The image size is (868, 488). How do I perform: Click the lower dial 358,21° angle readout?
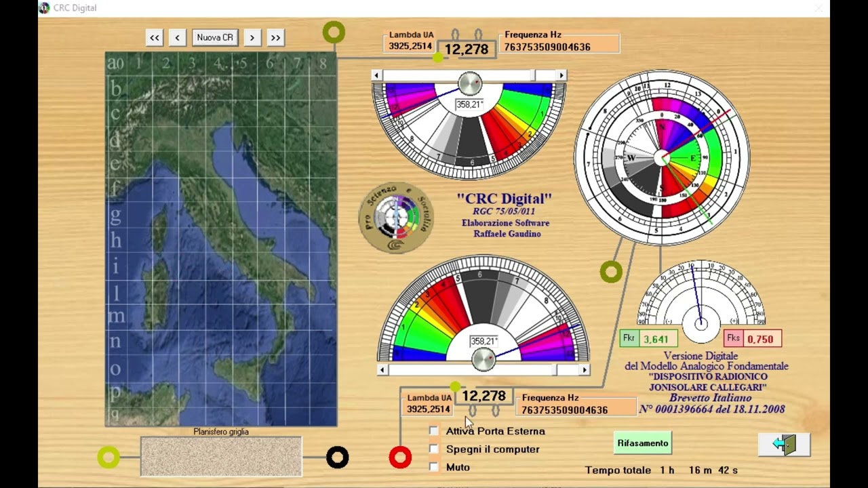(484, 341)
